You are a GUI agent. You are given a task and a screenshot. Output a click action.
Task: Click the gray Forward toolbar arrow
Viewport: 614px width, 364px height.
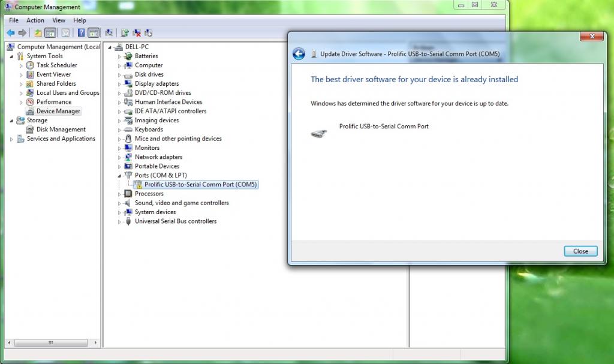pyautogui.click(x=23, y=33)
